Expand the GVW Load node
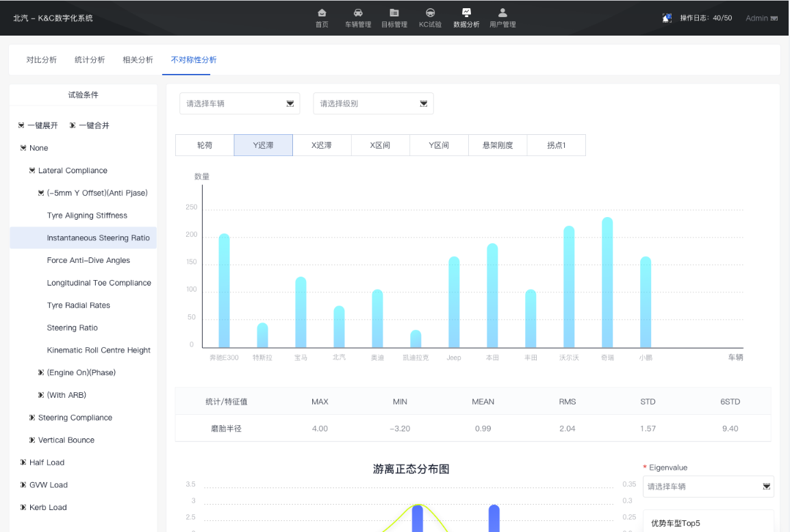Image resolution: width=790 pixels, height=532 pixels. (x=23, y=485)
